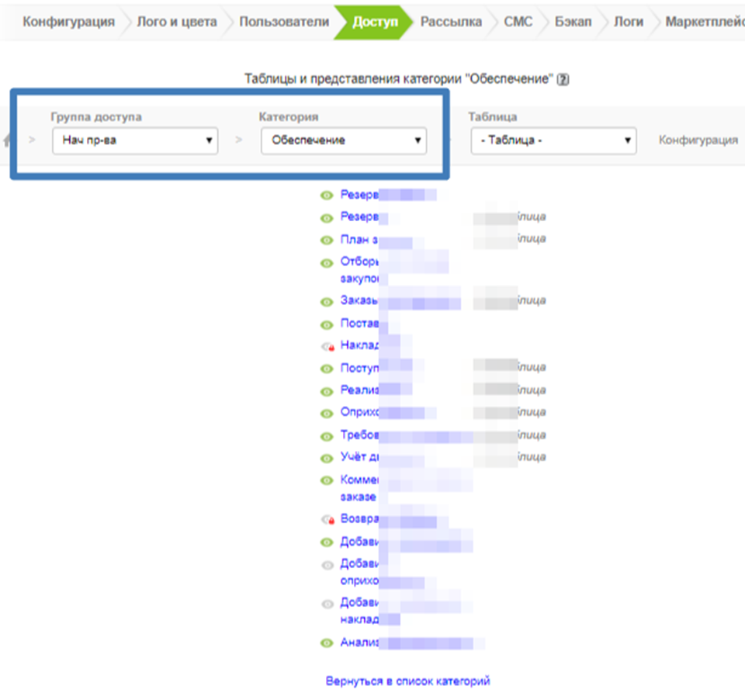Viewport: 745px width, 700px height.
Task: Go to the Лого и цвета tab
Action: tap(177, 22)
